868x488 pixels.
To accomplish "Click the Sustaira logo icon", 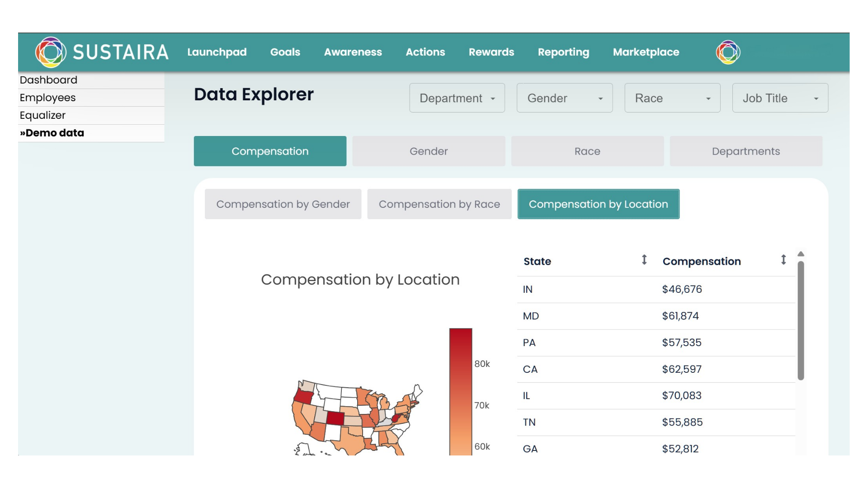I will [x=51, y=52].
